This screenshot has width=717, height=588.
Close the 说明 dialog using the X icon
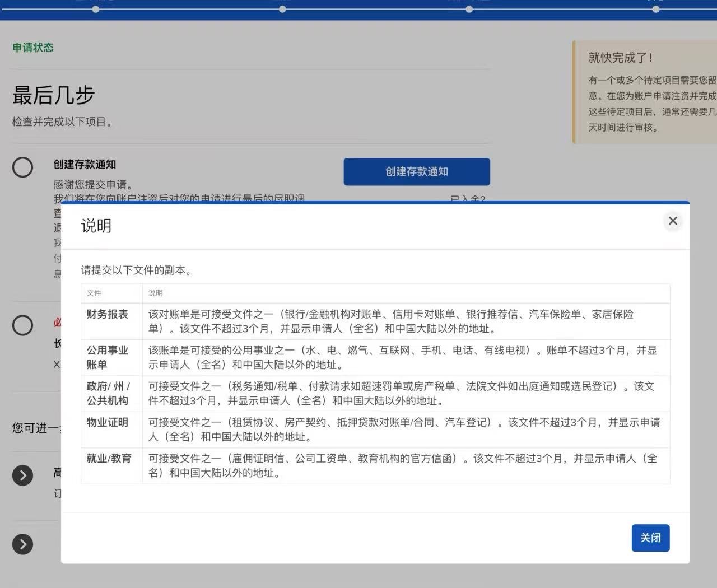673,221
